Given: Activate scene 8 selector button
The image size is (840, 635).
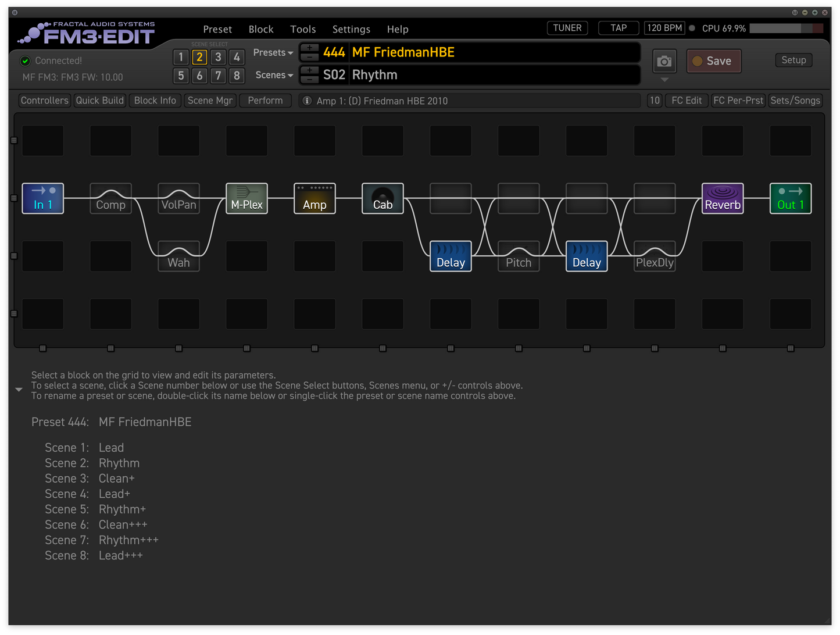Looking at the screenshot, I should (237, 76).
